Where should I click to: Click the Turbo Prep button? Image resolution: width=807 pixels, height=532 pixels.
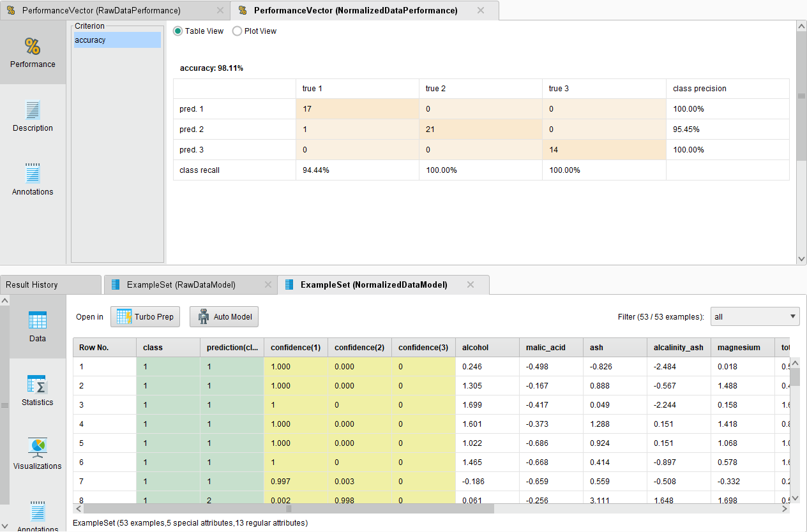point(146,317)
